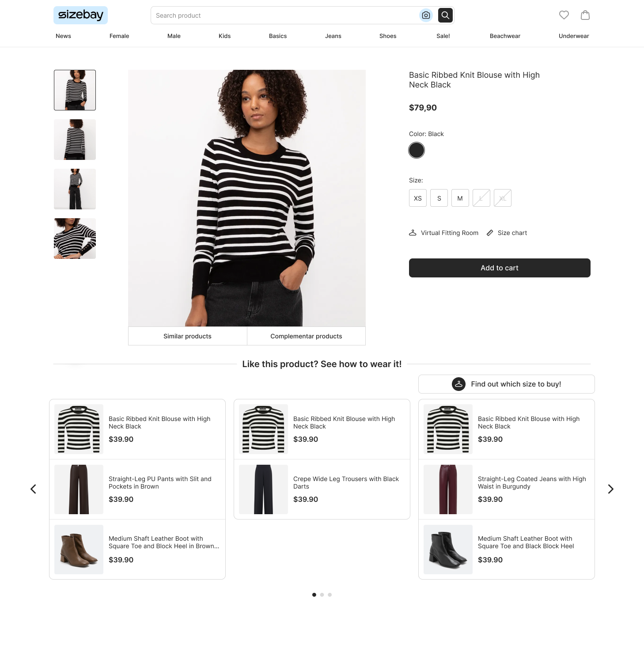The image size is (644, 656).
Task: Switch to Complementar products tab
Action: (306, 336)
